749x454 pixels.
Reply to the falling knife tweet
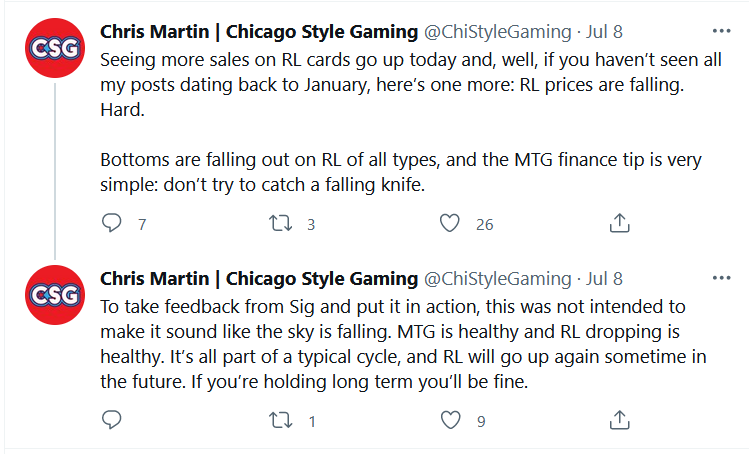coord(112,224)
